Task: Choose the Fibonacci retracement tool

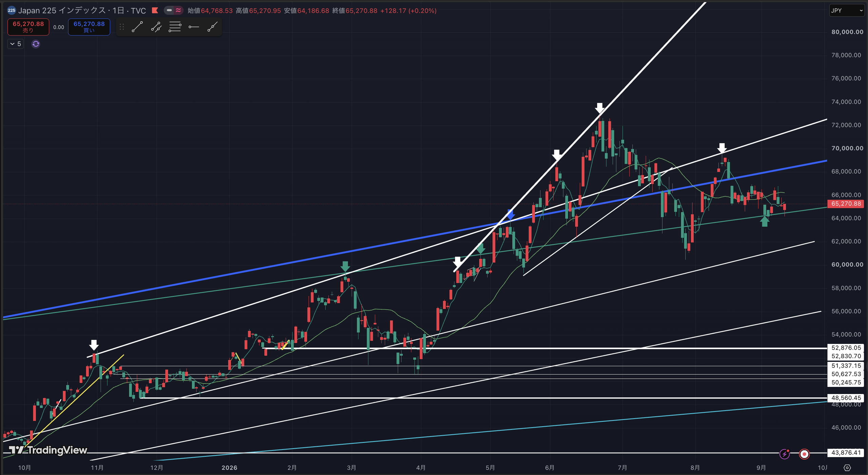Action: tap(175, 27)
